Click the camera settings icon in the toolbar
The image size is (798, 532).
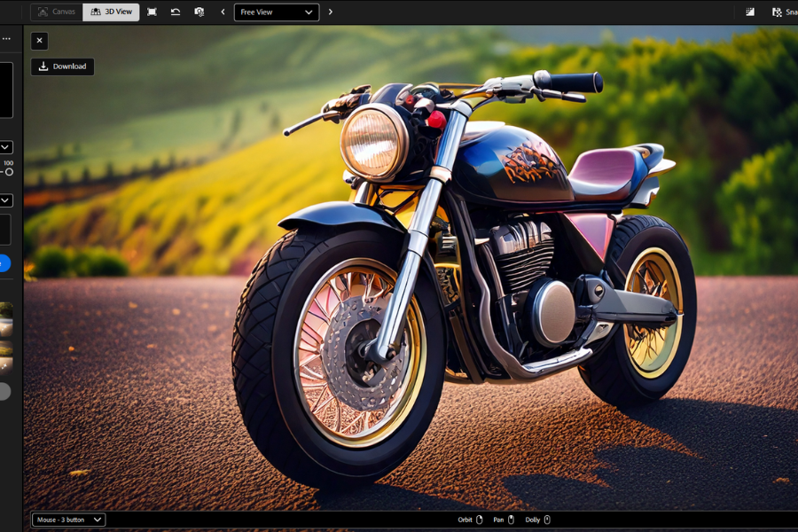click(199, 12)
